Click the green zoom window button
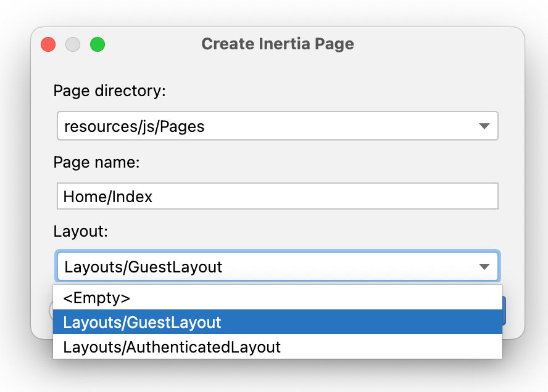The height and width of the screenshot is (392, 548). tap(98, 44)
